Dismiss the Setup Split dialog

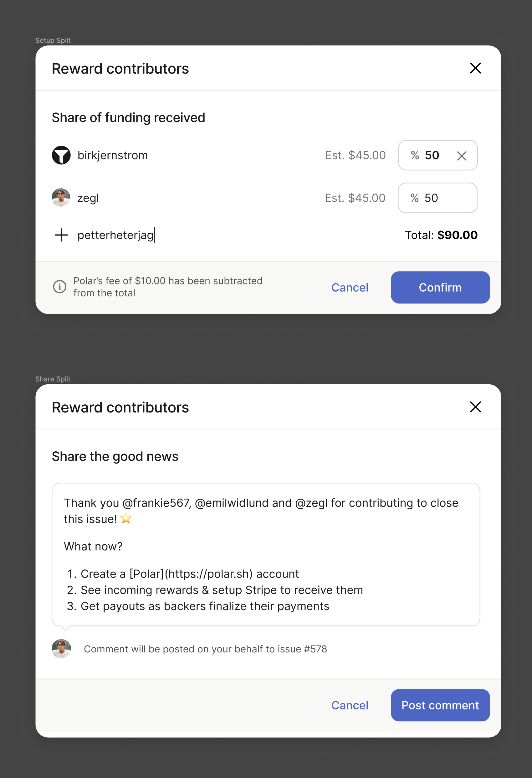(x=475, y=68)
